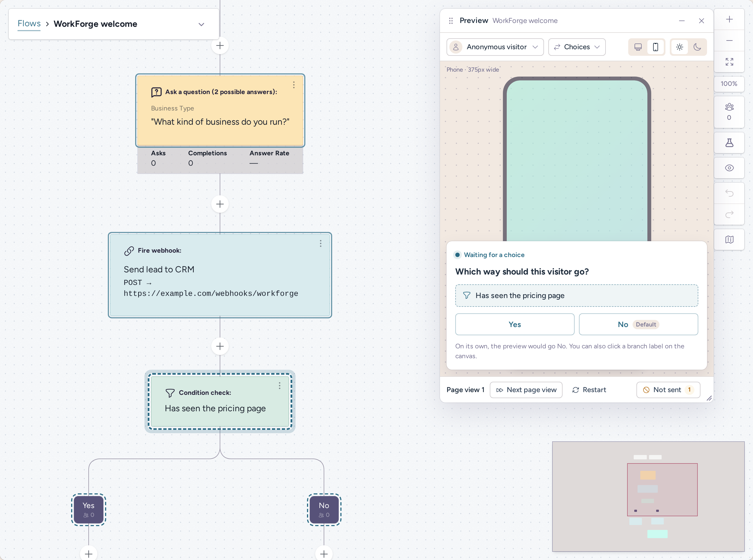Click the Completions stat
Image resolution: width=753 pixels, height=560 pixels.
(208, 158)
